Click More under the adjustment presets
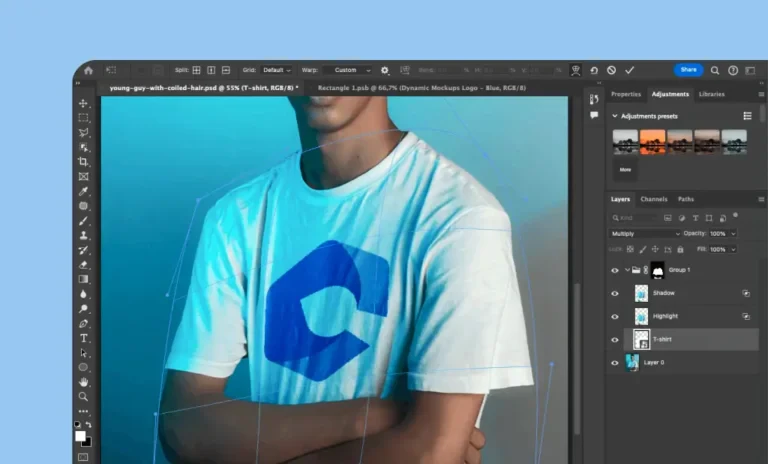The height and width of the screenshot is (464, 768). tap(625, 170)
